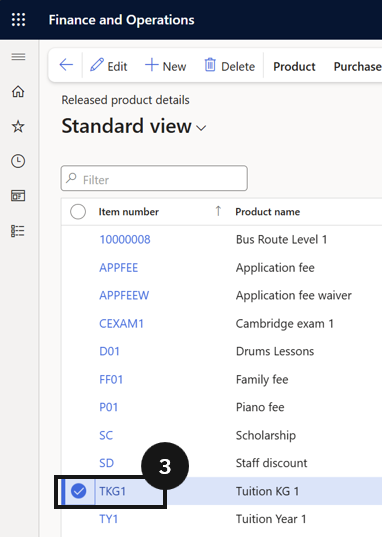Open the APPFEEW item link

tap(124, 295)
